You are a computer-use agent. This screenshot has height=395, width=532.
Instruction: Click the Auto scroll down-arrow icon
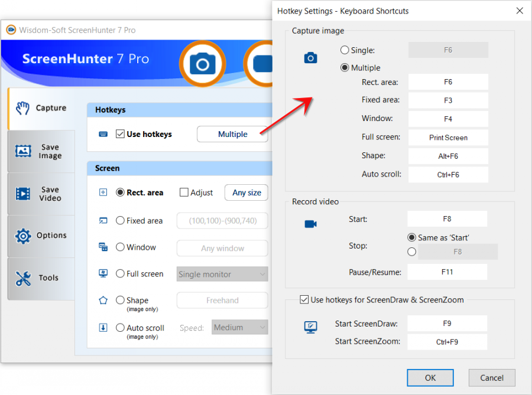pyautogui.click(x=103, y=328)
